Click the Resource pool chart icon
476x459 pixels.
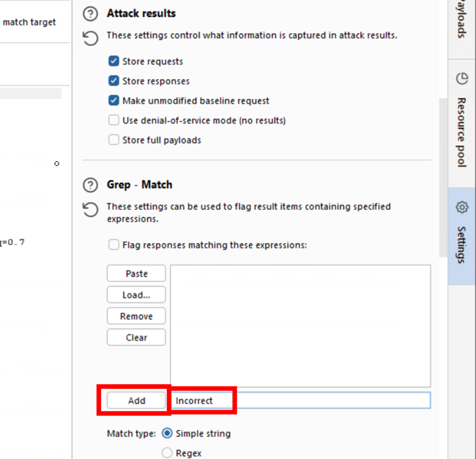click(461, 78)
